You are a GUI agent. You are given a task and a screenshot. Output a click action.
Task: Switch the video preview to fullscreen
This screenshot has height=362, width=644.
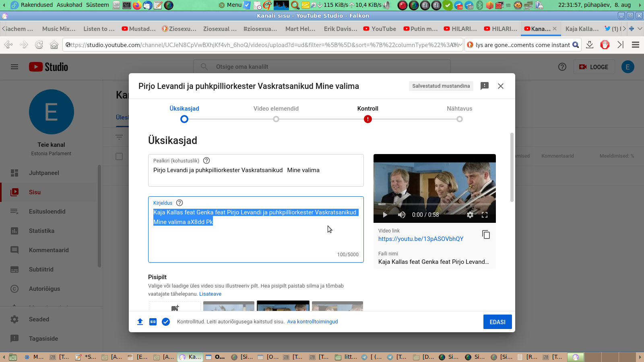485,215
